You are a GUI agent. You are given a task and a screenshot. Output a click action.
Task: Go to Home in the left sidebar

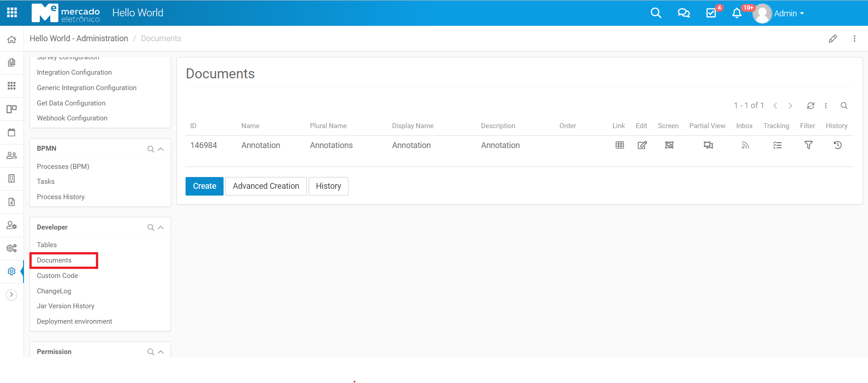tap(12, 39)
